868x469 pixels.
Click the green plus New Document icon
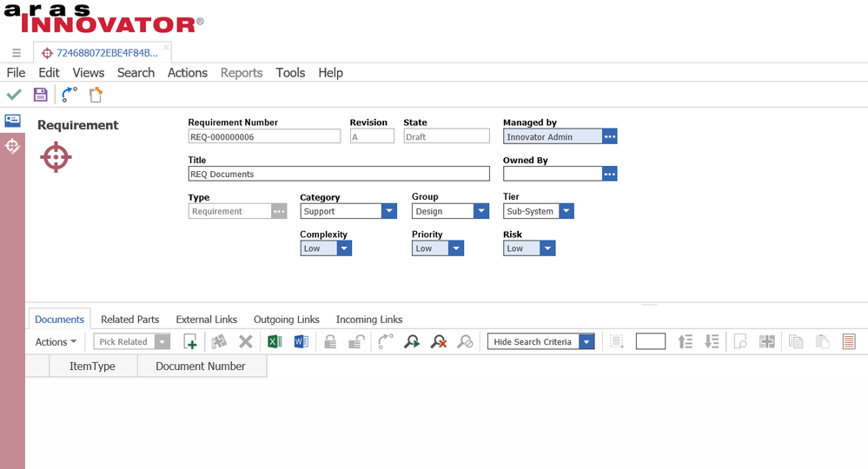(189, 342)
